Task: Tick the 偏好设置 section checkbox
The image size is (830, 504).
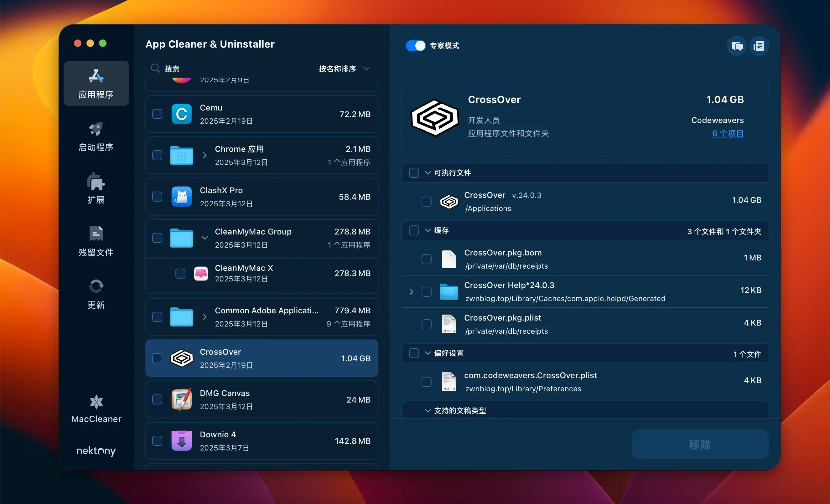Action: point(414,353)
